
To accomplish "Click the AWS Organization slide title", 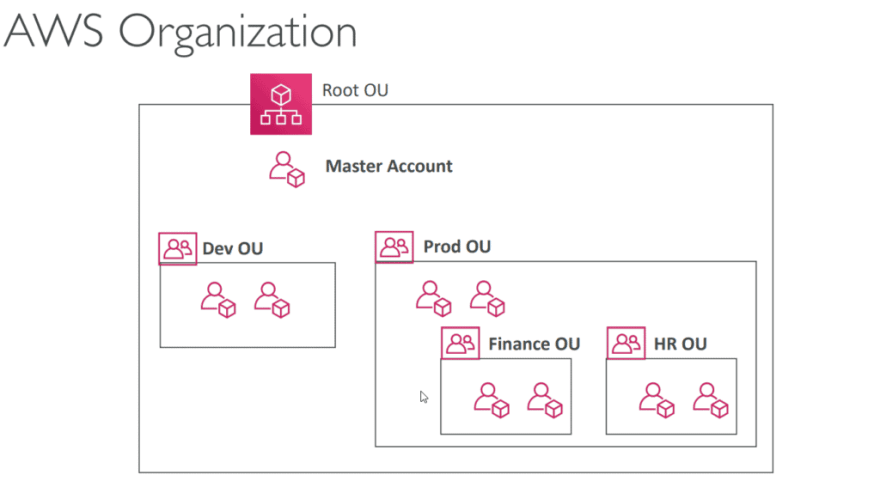I will [181, 33].
